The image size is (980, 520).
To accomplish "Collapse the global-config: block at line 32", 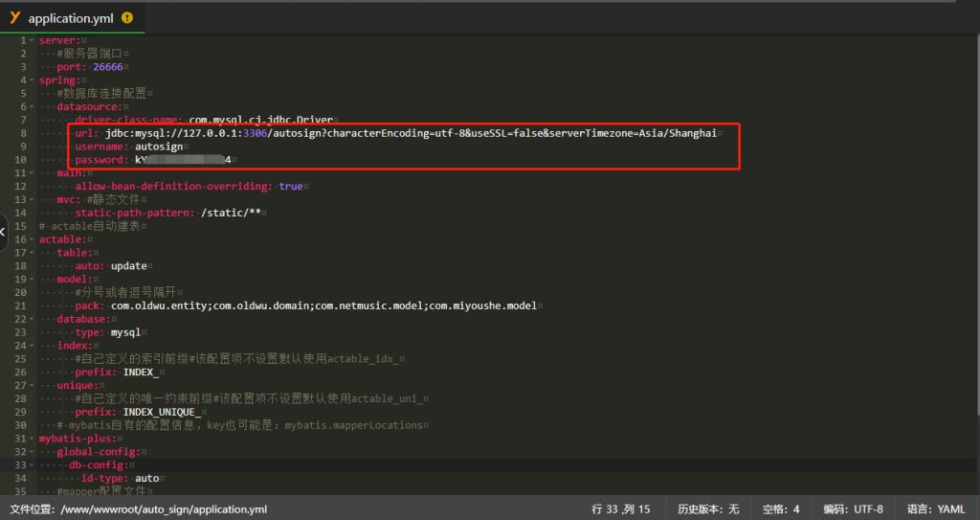I will [32, 452].
